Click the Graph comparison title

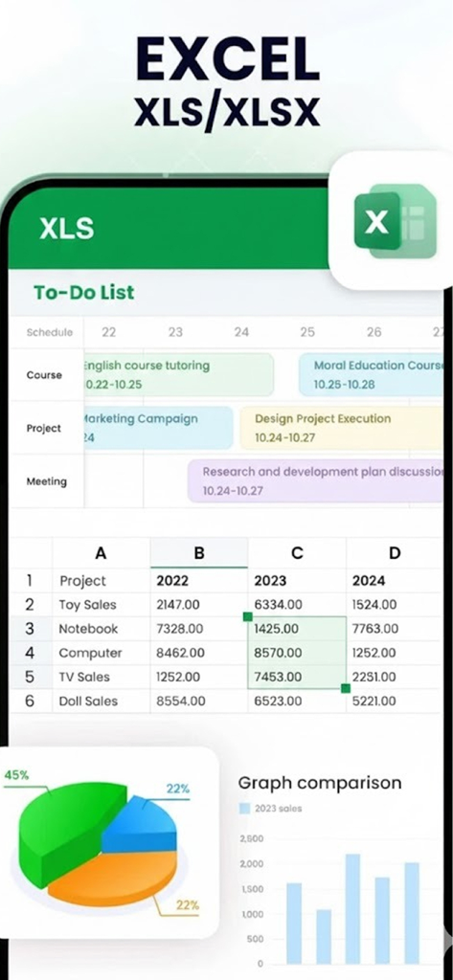click(320, 783)
